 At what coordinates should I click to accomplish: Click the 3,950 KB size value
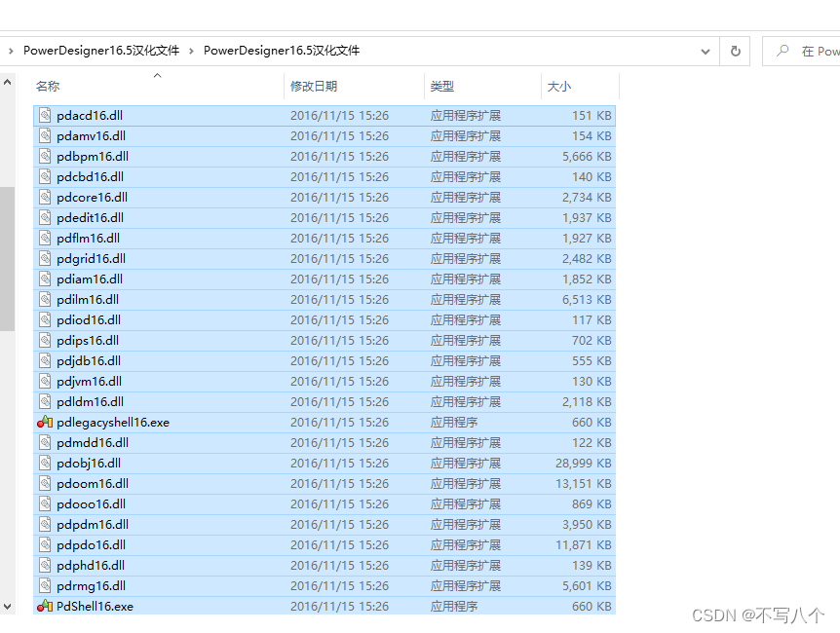click(x=587, y=524)
